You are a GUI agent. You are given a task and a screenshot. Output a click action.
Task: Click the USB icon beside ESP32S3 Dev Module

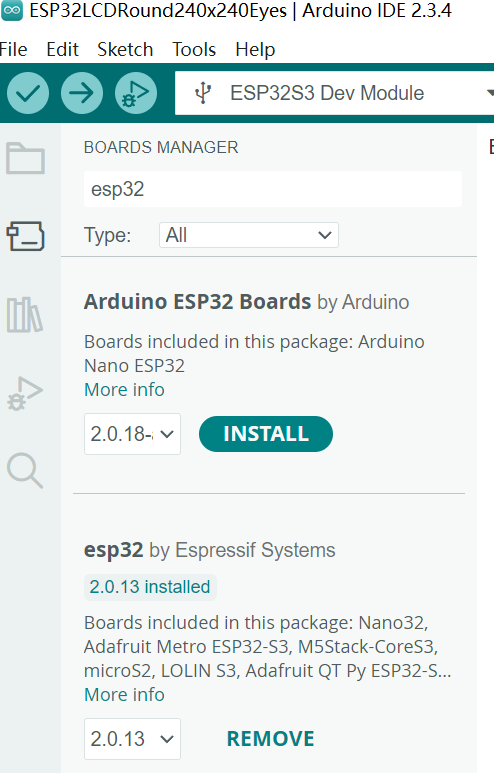click(x=203, y=93)
